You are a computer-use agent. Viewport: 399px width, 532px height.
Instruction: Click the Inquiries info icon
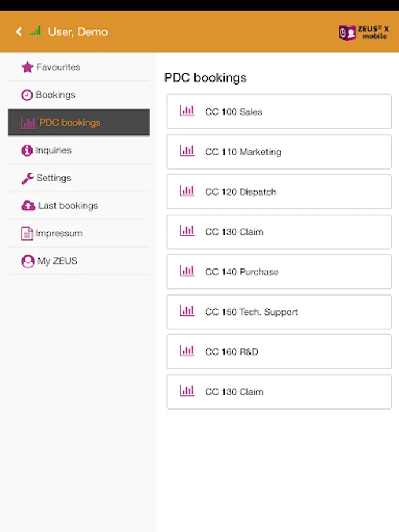[x=27, y=151]
